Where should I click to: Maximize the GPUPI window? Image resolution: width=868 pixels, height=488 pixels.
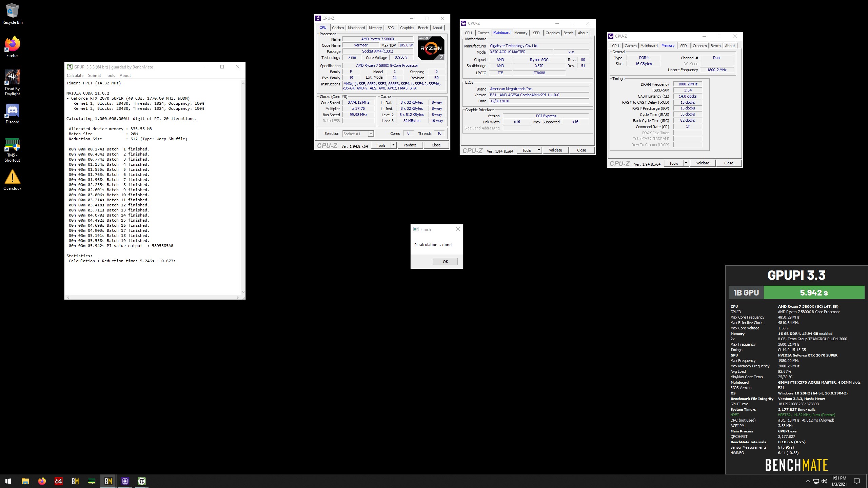pyautogui.click(x=222, y=67)
